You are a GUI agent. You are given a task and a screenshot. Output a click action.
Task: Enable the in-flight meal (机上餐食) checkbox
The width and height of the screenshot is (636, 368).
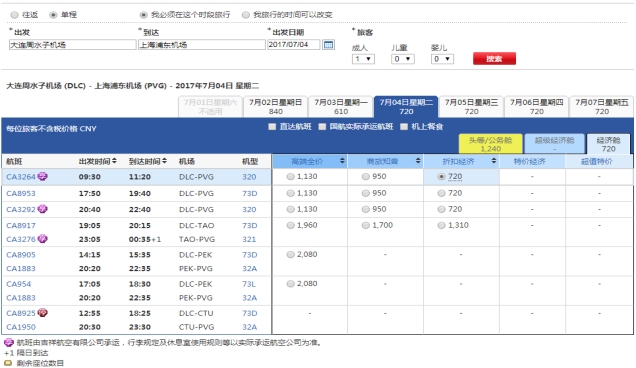404,127
